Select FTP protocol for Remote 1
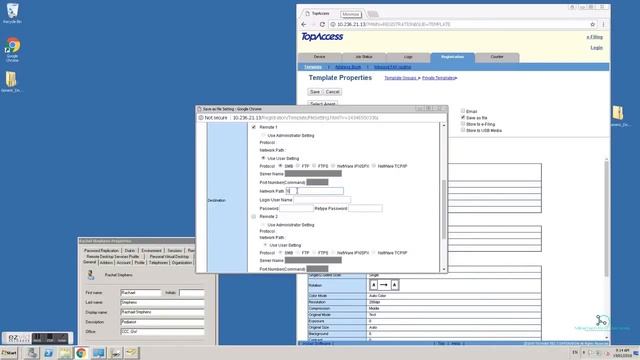640x360 pixels. pyautogui.click(x=298, y=166)
